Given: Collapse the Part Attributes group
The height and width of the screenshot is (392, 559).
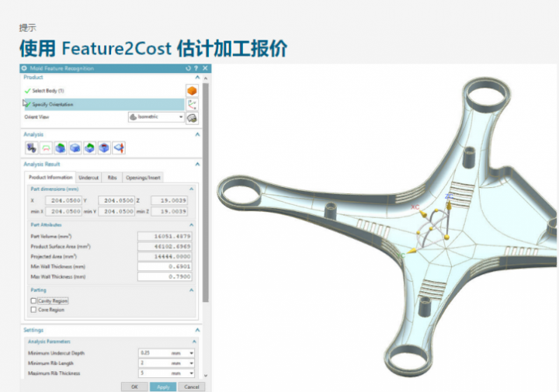Looking at the screenshot, I should [x=192, y=225].
